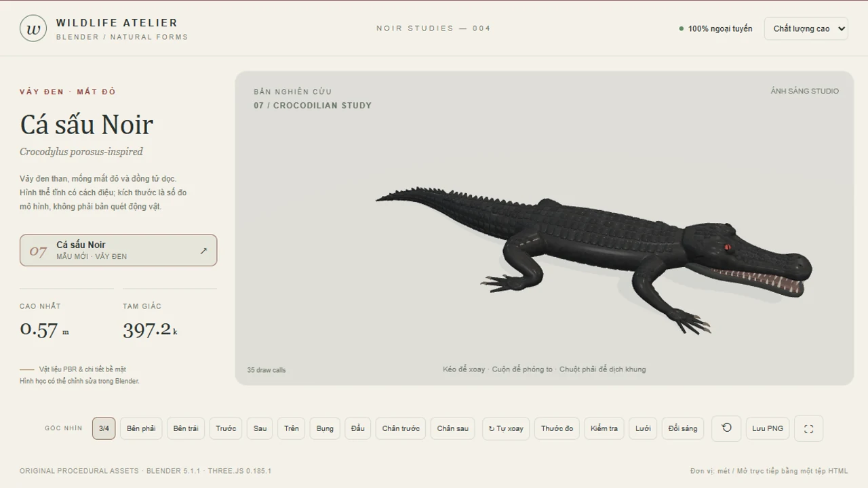This screenshot has width=868, height=488.
Task: Click the Wildlife Atelier 'w' logo icon
Action: pyautogui.click(x=33, y=28)
